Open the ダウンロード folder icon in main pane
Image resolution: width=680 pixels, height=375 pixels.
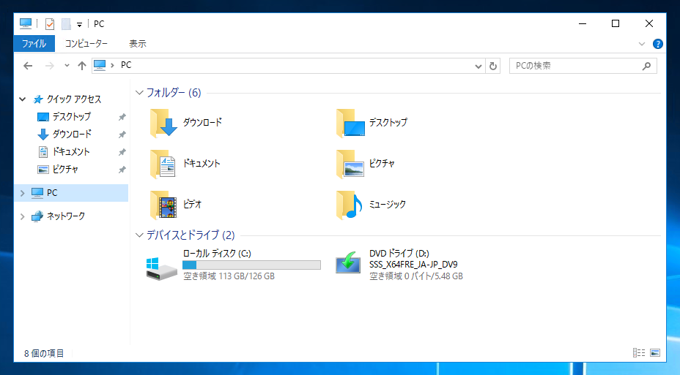[163, 123]
